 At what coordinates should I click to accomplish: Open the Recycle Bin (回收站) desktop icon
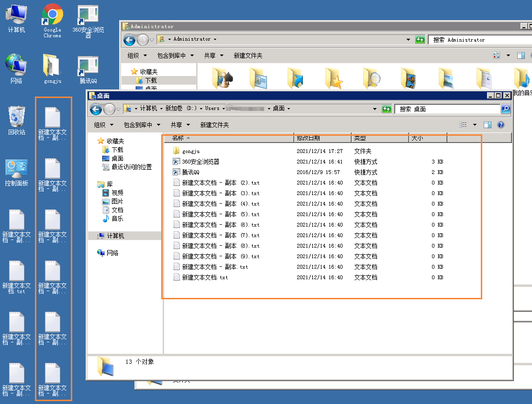(x=16, y=117)
